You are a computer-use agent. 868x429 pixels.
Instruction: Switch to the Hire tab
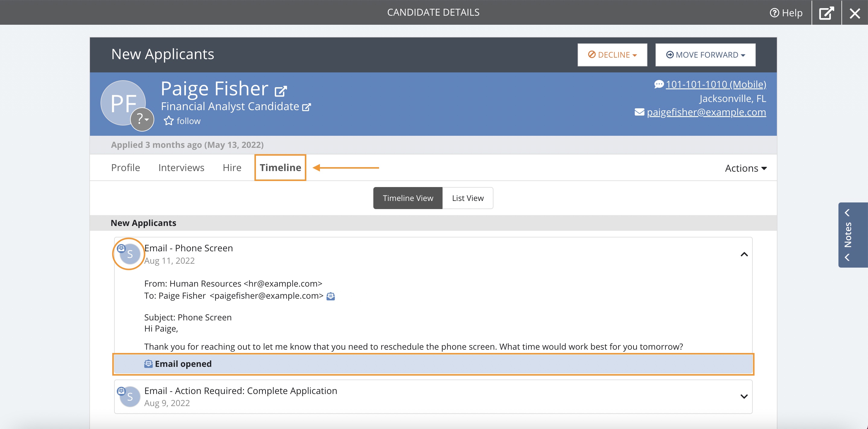[232, 167]
